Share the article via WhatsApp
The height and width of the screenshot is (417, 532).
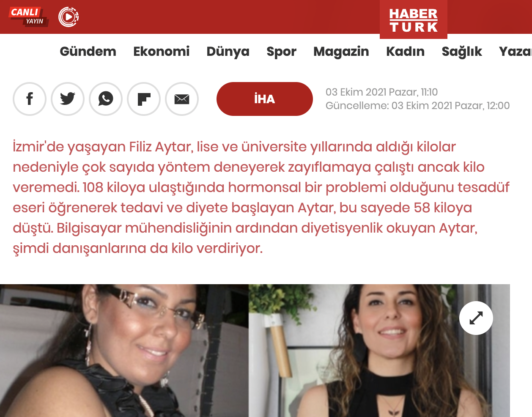(106, 99)
